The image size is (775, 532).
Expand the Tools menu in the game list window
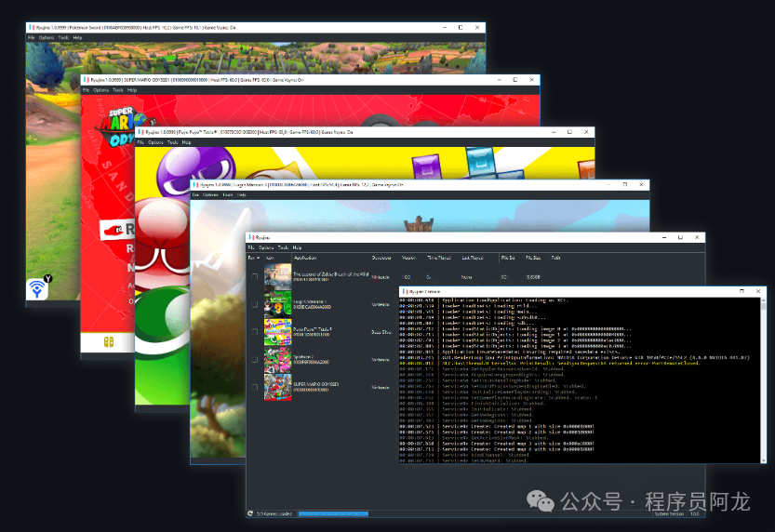pyautogui.click(x=283, y=247)
